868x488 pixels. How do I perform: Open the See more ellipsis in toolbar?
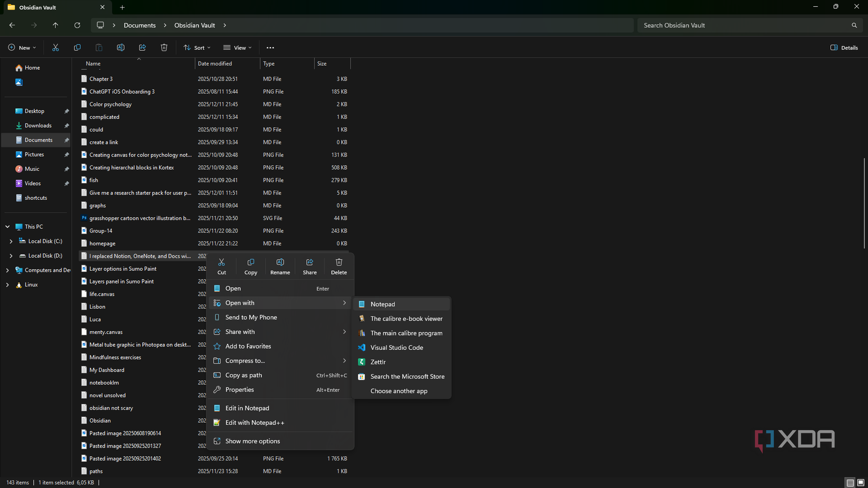(x=270, y=47)
